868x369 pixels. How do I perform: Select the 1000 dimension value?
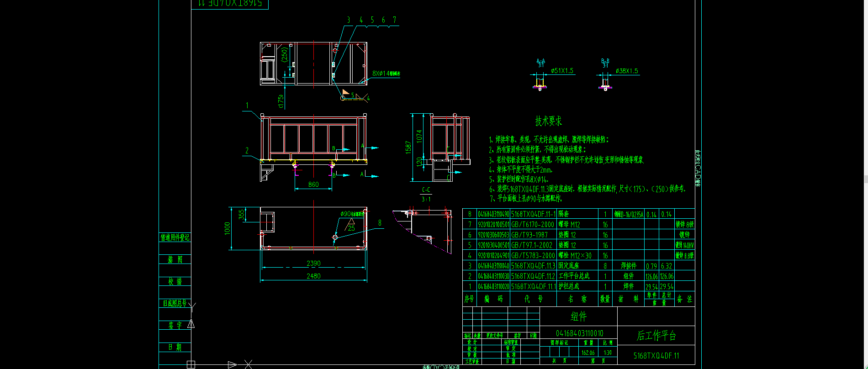click(228, 228)
